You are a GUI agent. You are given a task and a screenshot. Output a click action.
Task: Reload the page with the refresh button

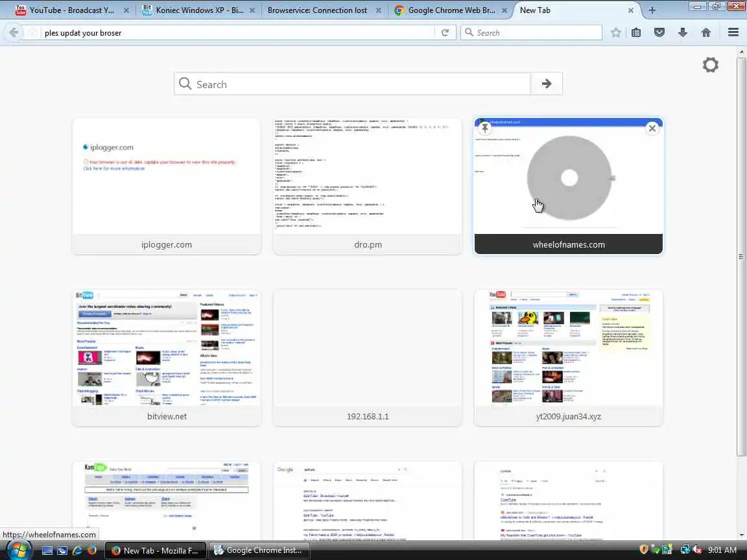445,32
